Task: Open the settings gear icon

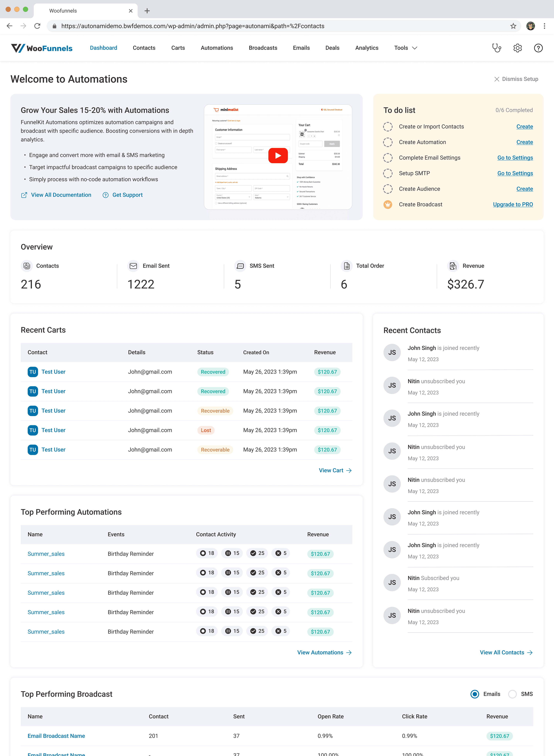Action: click(517, 48)
